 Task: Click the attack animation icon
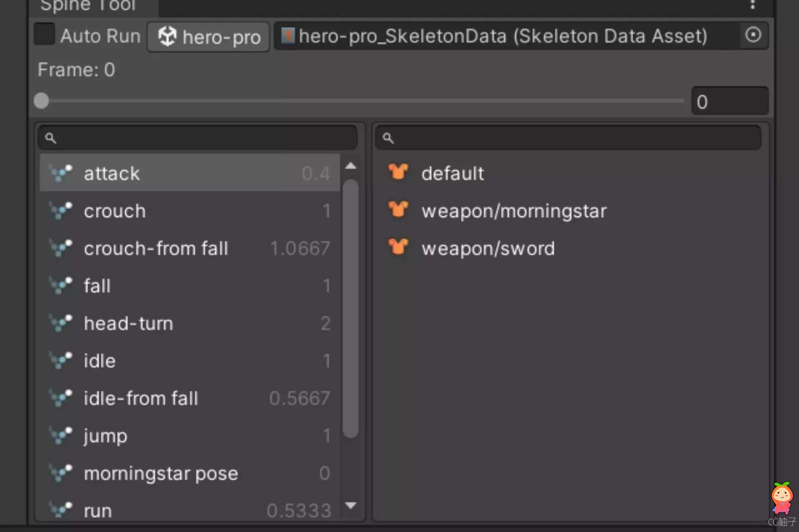pos(61,173)
